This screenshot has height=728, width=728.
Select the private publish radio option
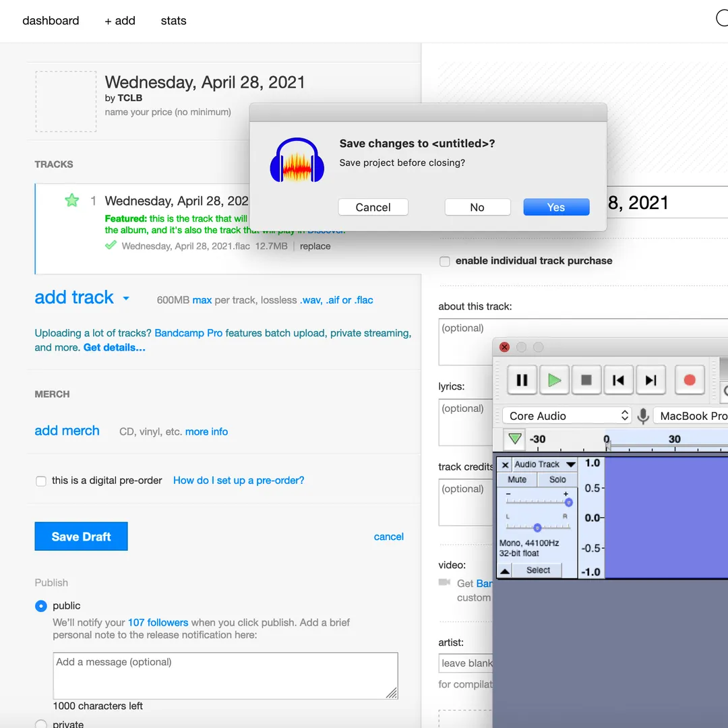click(41, 724)
